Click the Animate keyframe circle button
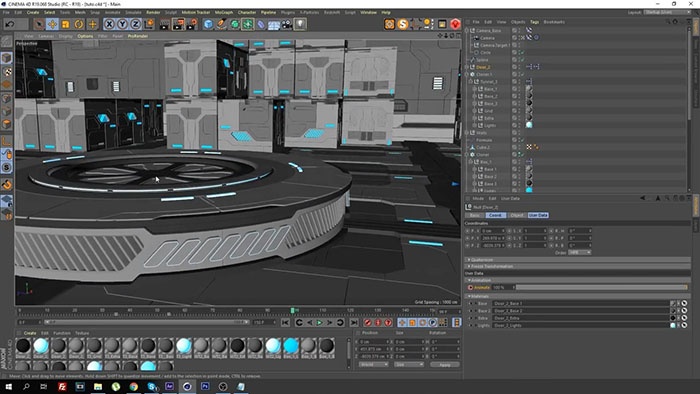 pos(470,288)
